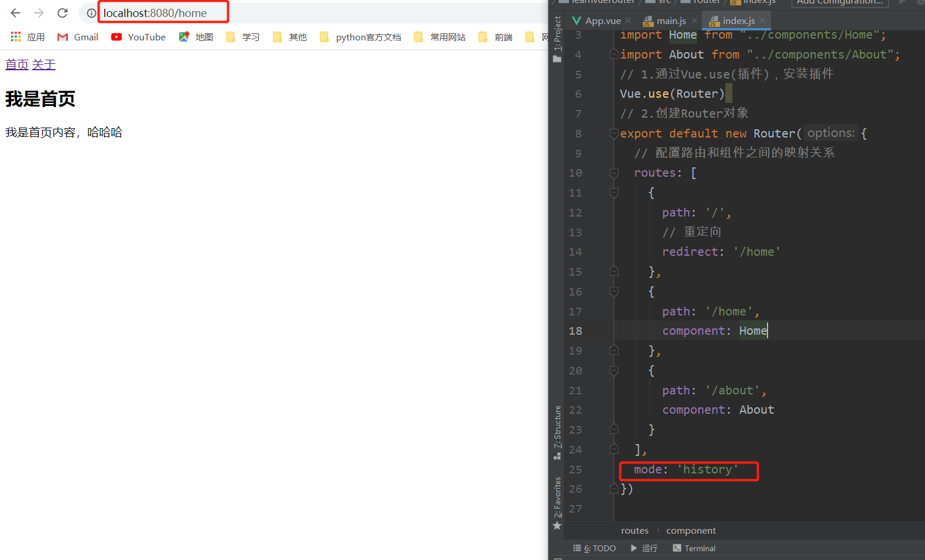The height and width of the screenshot is (560, 925).
Task: Open the Gmail bookmark
Action: click(x=78, y=37)
